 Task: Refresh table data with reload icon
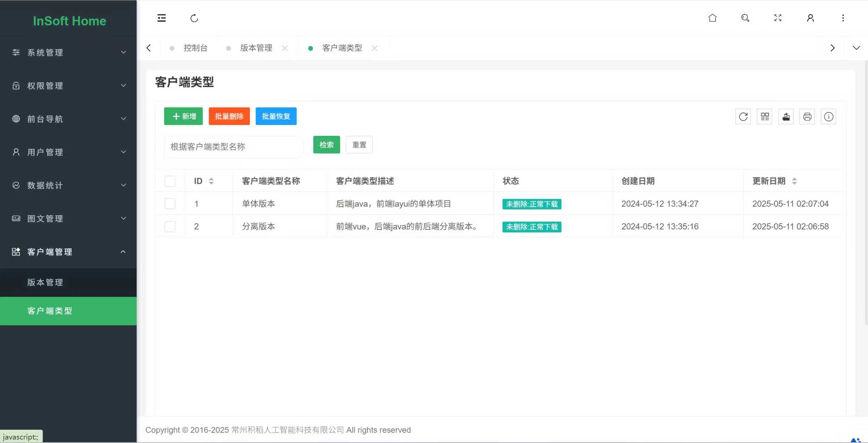coord(743,117)
